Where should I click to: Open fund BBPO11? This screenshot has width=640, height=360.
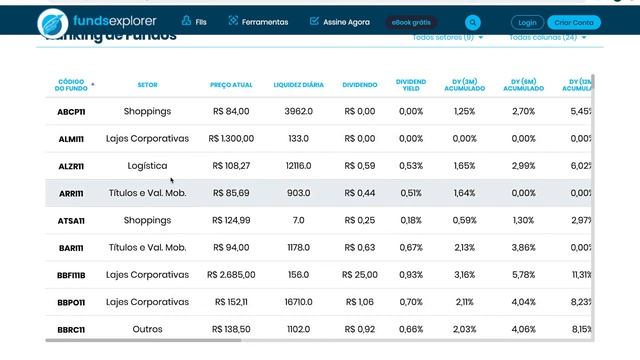tap(71, 303)
